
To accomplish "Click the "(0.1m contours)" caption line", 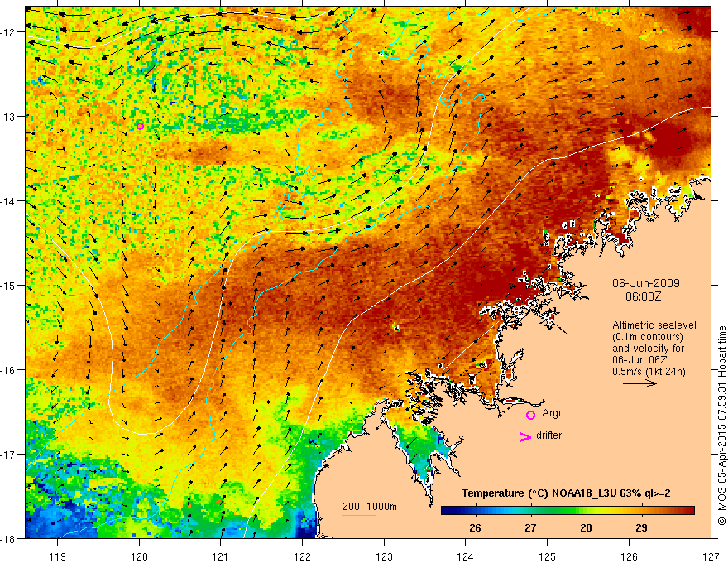I will coord(648,337).
